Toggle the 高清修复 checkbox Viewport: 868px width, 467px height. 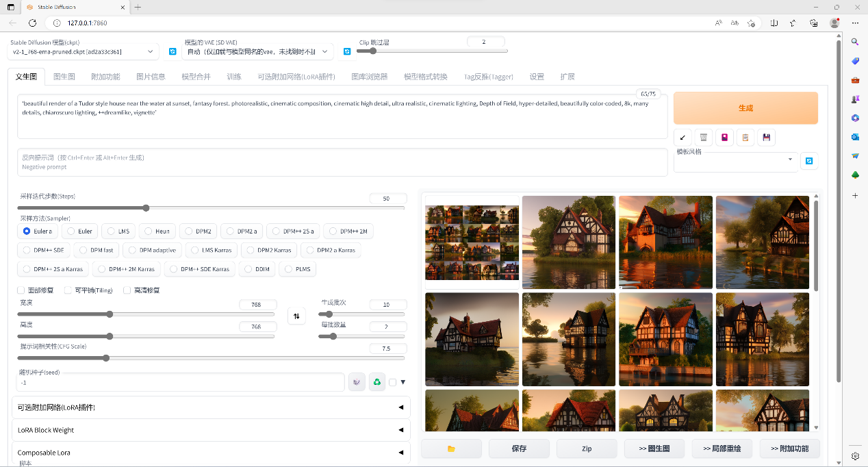[x=127, y=290]
